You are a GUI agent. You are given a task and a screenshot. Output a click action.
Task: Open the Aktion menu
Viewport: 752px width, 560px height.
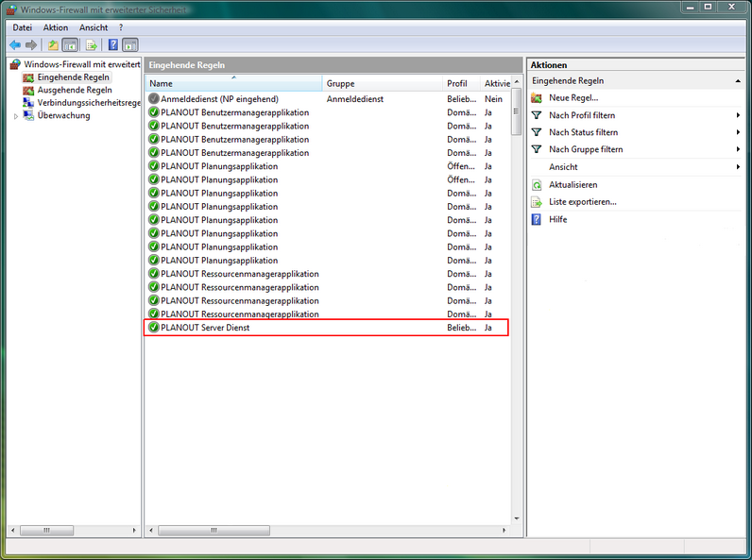[56, 27]
